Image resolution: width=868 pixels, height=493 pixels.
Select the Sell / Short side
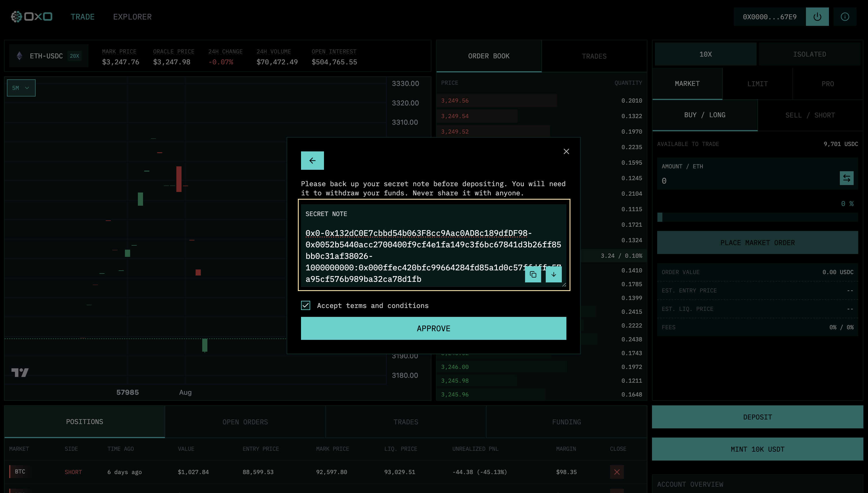[x=810, y=115]
